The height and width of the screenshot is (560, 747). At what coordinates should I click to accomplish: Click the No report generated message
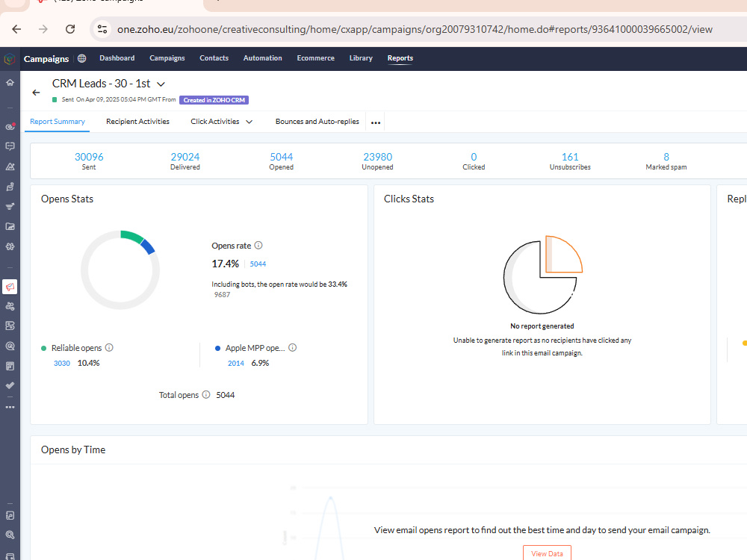point(542,326)
